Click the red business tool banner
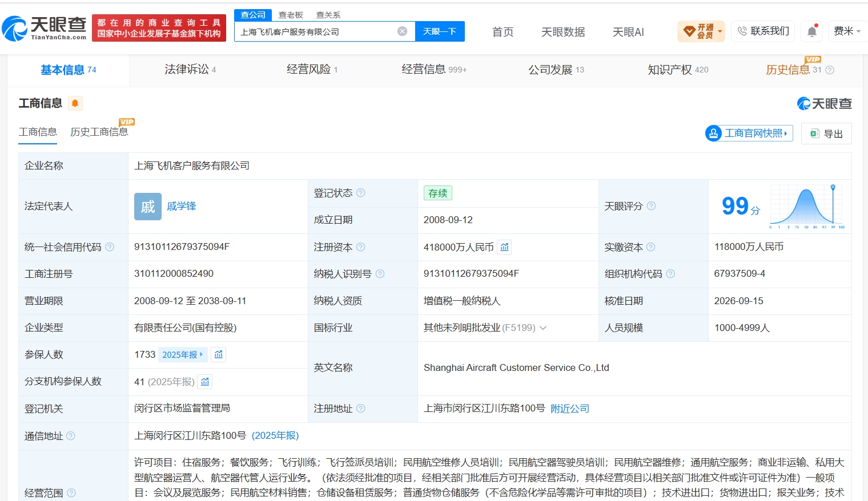 click(159, 28)
